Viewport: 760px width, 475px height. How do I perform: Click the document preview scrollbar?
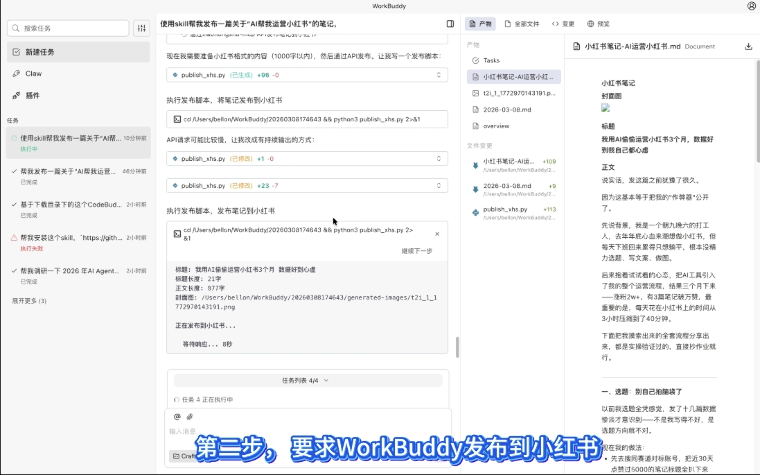758,111
